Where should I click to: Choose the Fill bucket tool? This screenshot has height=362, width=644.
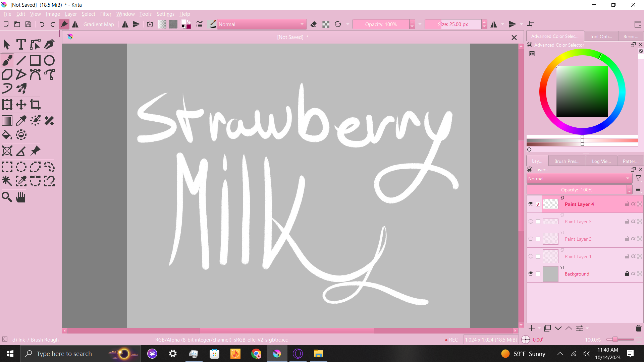coord(7,135)
